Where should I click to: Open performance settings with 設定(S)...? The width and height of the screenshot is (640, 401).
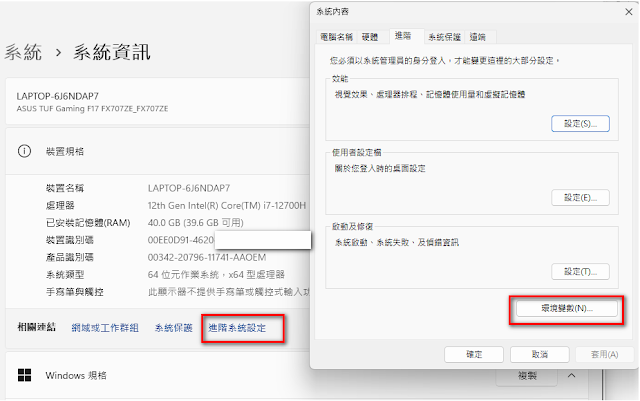(x=580, y=124)
